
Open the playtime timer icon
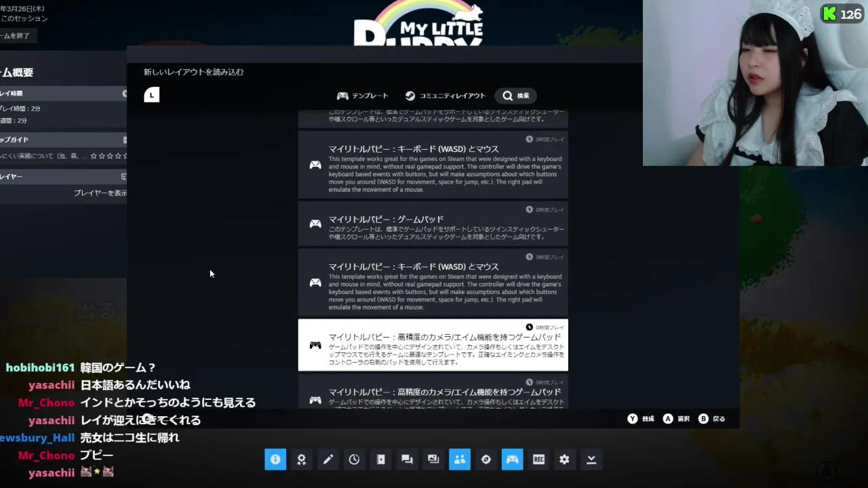(x=354, y=460)
